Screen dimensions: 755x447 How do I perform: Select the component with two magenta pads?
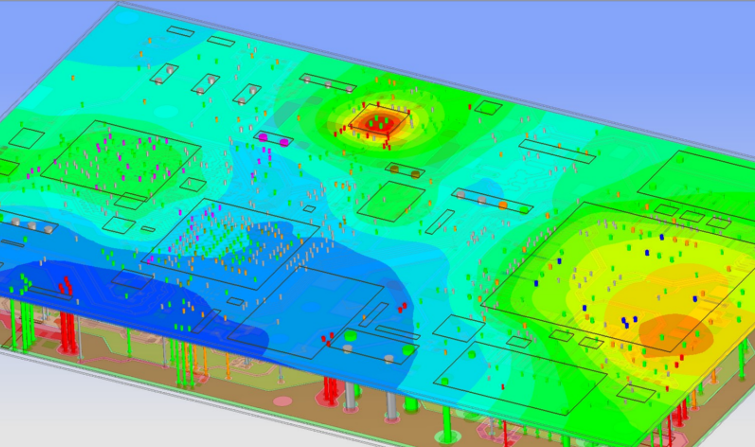(x=273, y=139)
